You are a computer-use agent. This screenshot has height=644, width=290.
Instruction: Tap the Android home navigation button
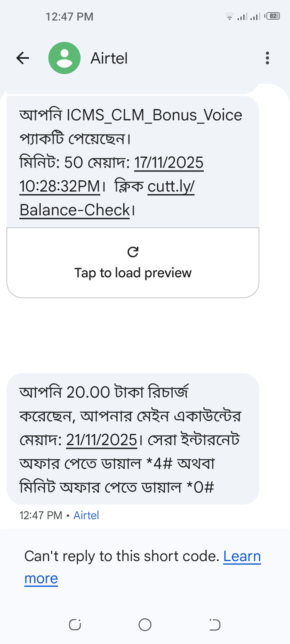pyautogui.click(x=145, y=625)
